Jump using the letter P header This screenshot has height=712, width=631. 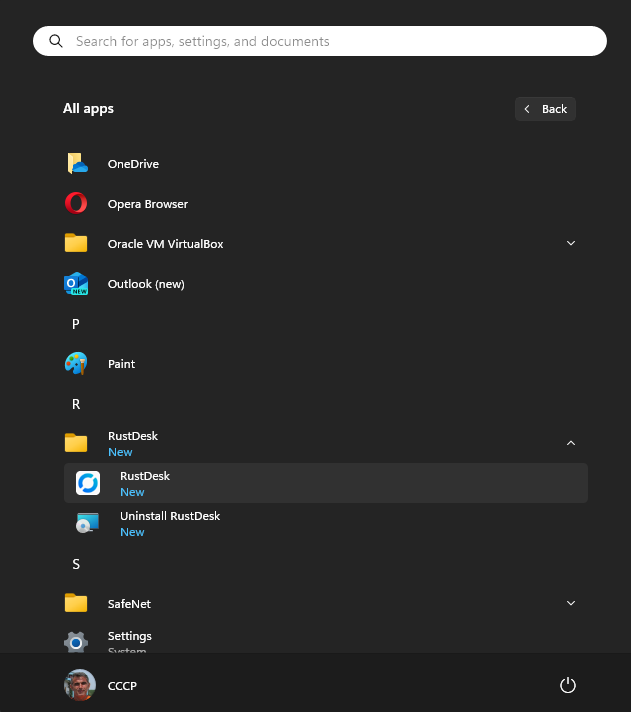[76, 324]
